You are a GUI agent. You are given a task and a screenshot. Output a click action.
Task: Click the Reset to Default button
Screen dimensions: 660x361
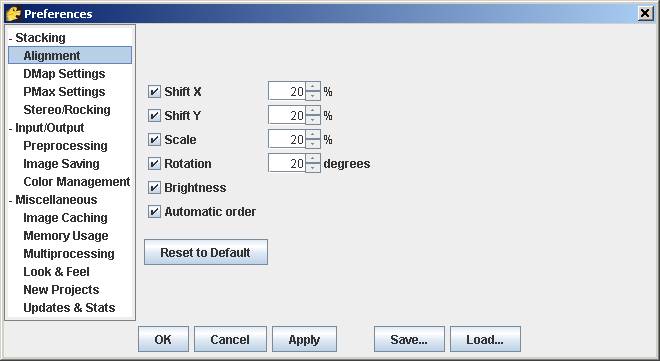click(205, 252)
